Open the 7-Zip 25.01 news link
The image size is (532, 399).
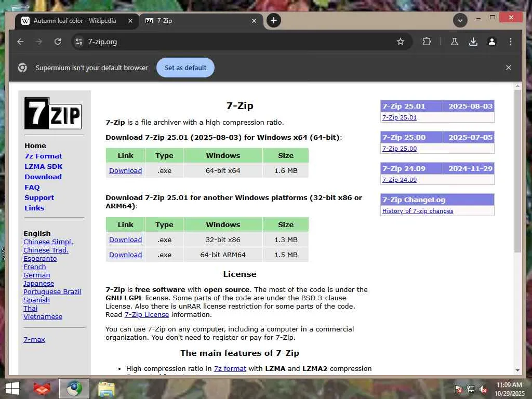pos(400,117)
